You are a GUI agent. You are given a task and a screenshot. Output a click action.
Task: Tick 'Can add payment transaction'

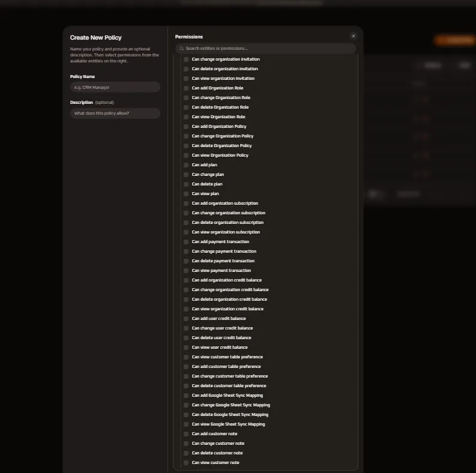(x=186, y=242)
